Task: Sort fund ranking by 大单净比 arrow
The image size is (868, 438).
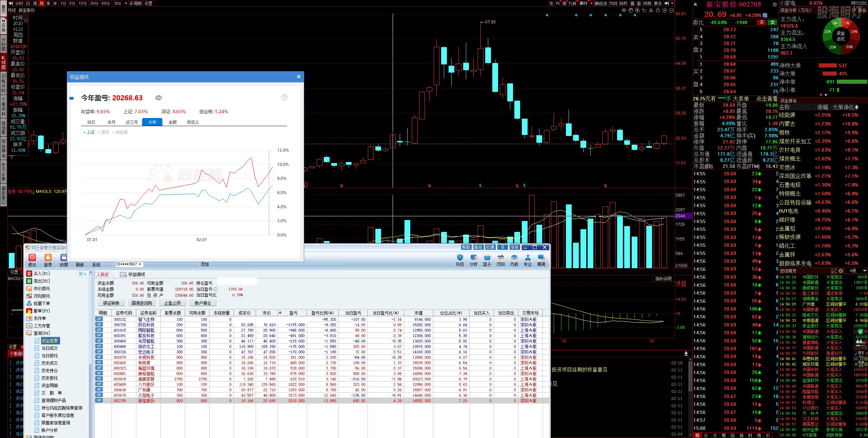Action: coord(857,107)
